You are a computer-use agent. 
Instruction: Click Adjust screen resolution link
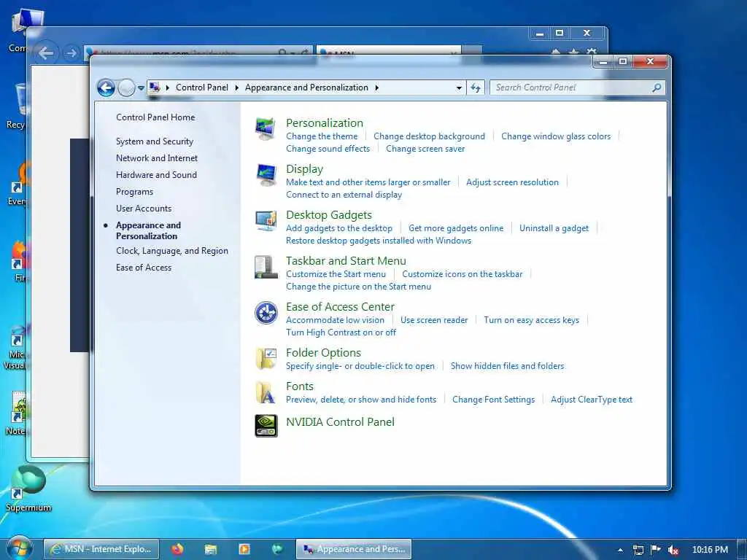512,182
